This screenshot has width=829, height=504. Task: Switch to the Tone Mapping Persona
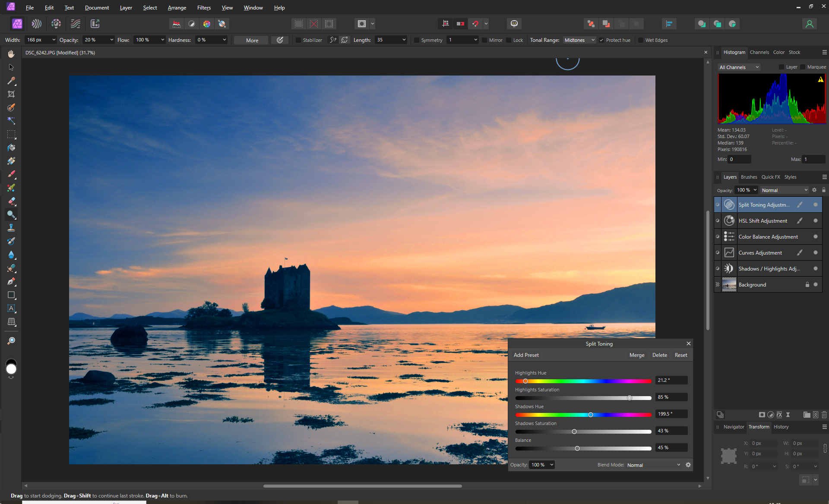76,24
